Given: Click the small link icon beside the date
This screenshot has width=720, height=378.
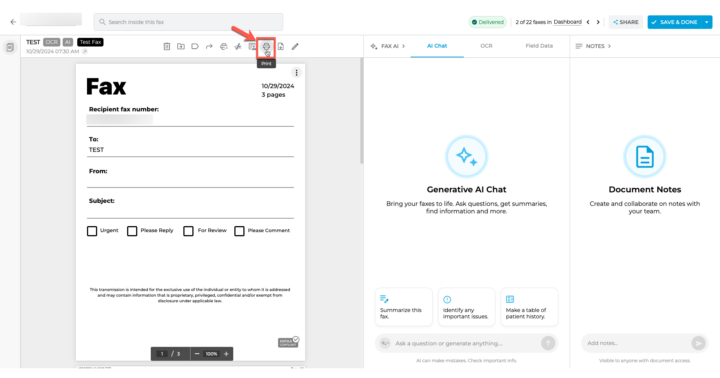Looking at the screenshot, I should click(x=84, y=51).
